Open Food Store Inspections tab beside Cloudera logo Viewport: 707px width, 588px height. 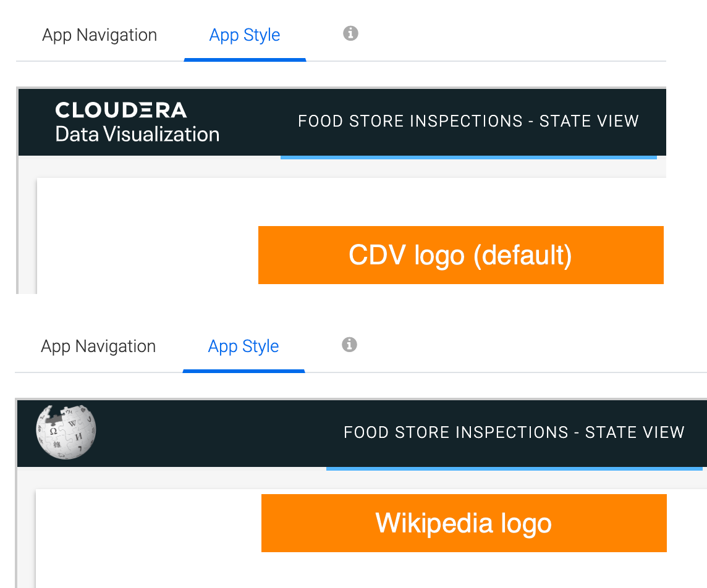pyautogui.click(x=468, y=121)
